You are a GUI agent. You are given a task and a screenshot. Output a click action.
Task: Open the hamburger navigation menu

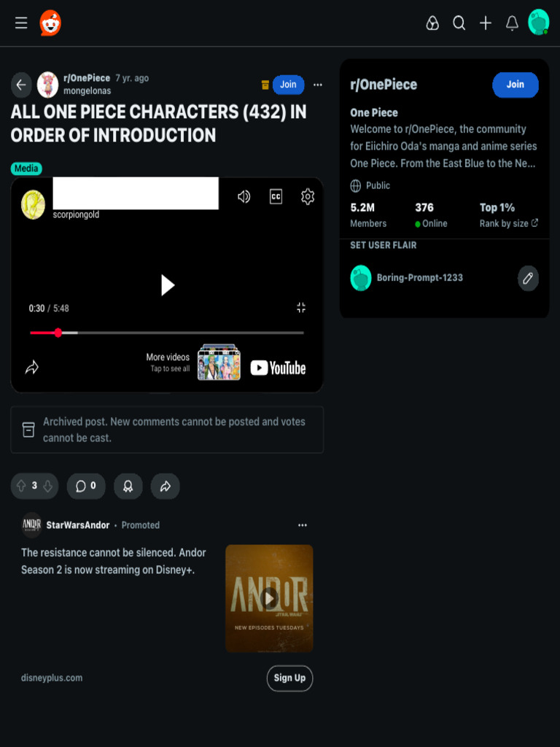click(x=21, y=23)
